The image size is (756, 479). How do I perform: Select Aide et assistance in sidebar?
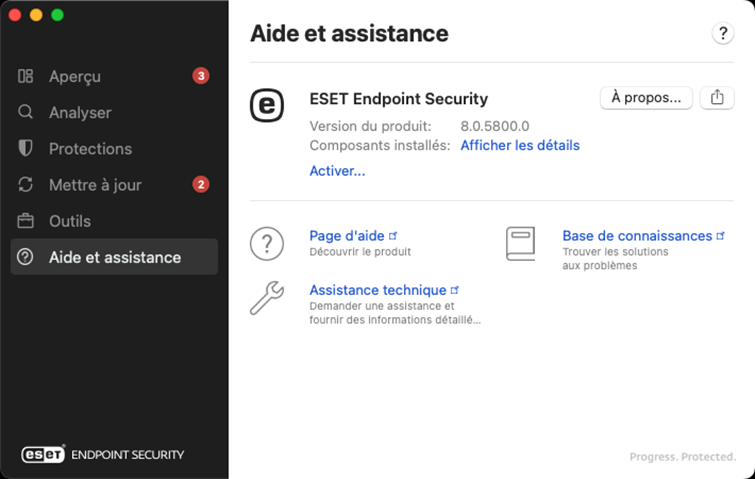pos(114,257)
